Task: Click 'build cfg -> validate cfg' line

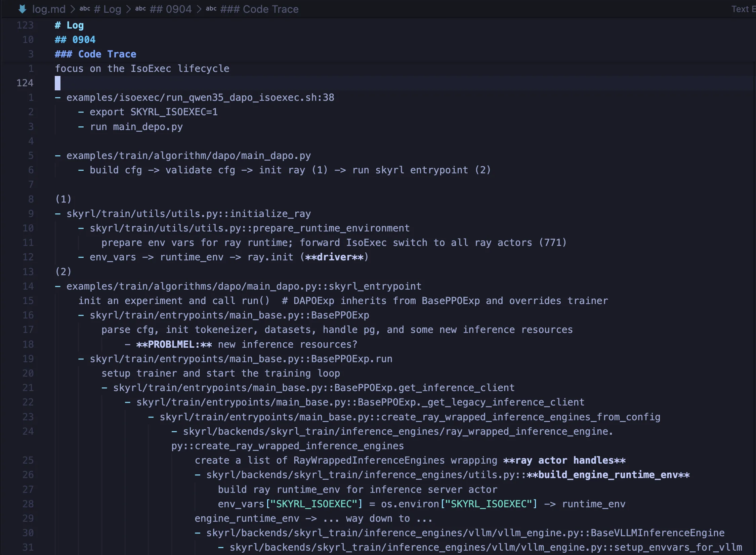Action: tap(290, 170)
